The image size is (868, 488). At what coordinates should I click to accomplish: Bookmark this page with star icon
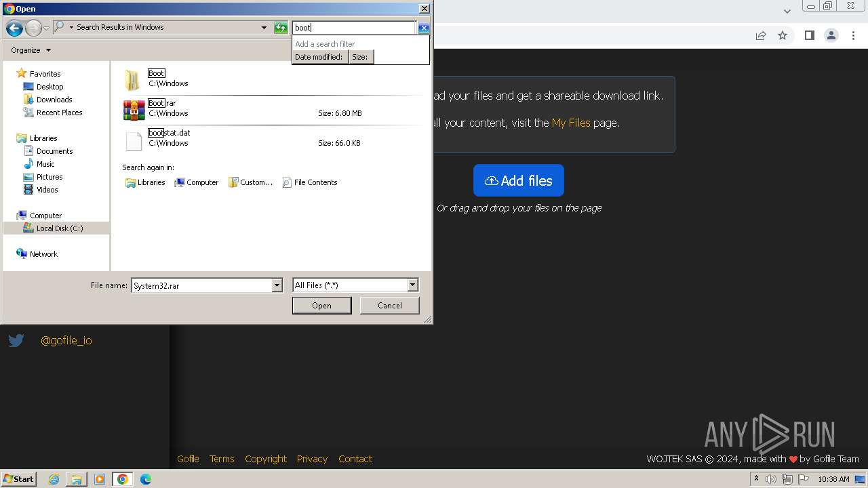point(783,35)
